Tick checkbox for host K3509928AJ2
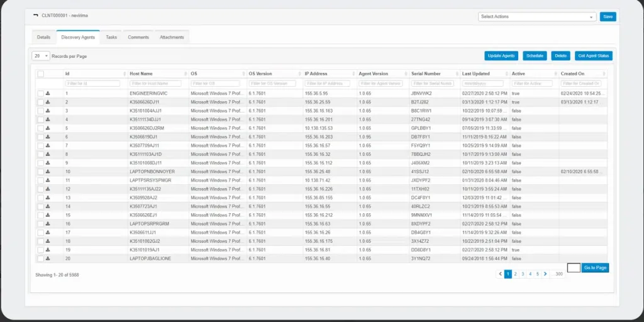Viewport: 644px width, 322px height. pos(41,198)
